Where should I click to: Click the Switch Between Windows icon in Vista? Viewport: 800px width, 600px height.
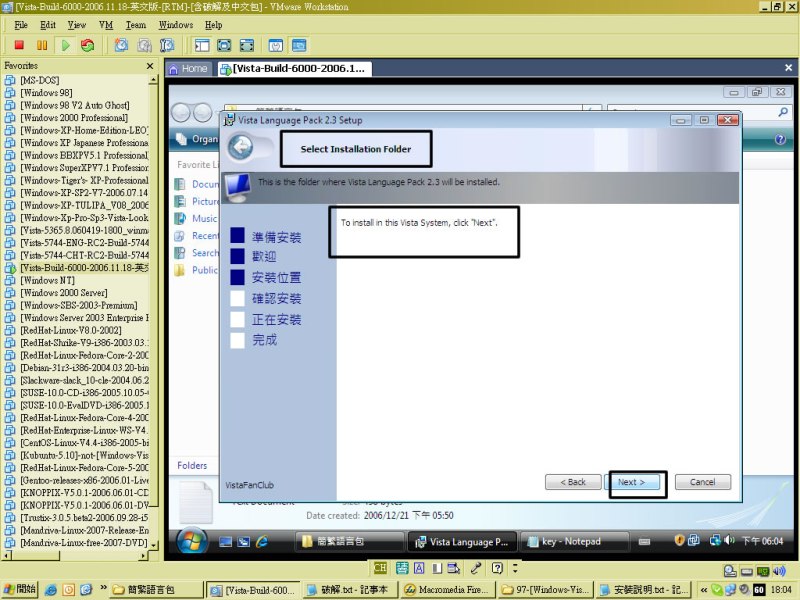coord(243,542)
